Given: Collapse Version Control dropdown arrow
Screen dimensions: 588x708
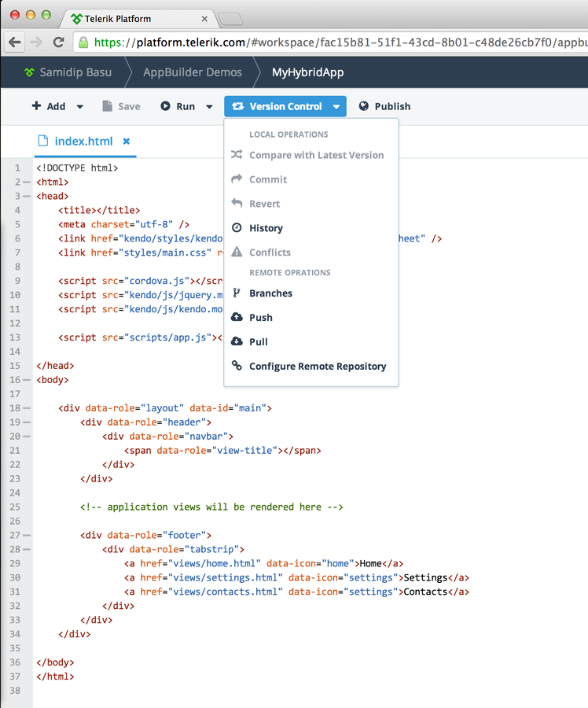Looking at the screenshot, I should coord(336,107).
